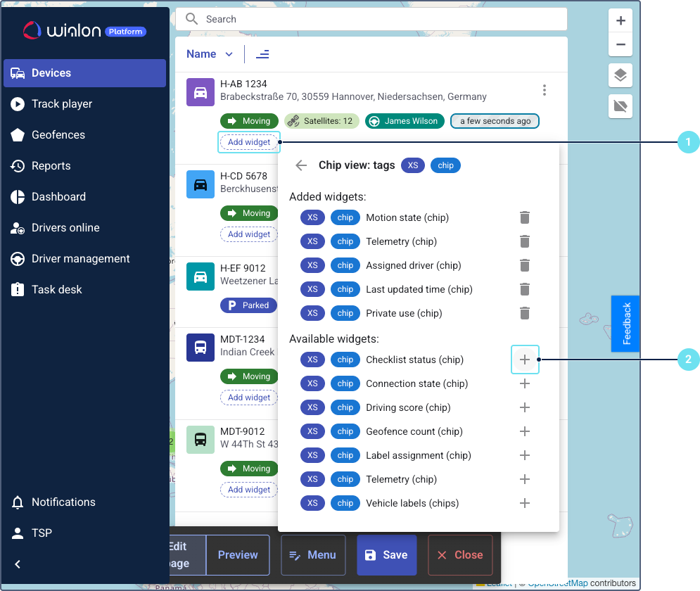Add the Checklist status chip widget
This screenshot has height=591, width=700.
click(524, 360)
